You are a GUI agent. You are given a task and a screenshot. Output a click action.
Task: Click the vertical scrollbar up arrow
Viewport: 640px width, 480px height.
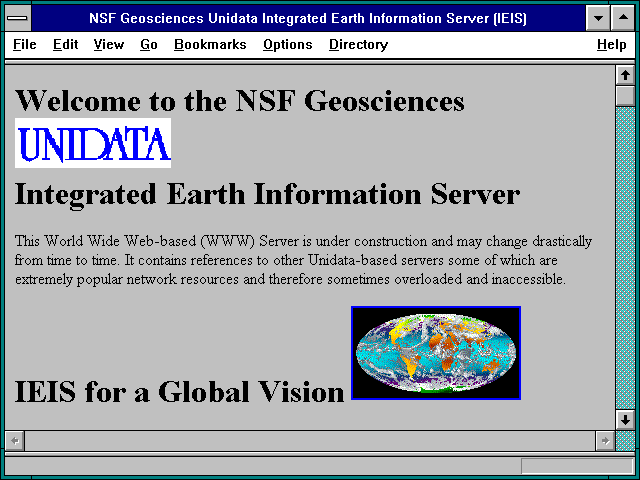[x=625, y=76]
